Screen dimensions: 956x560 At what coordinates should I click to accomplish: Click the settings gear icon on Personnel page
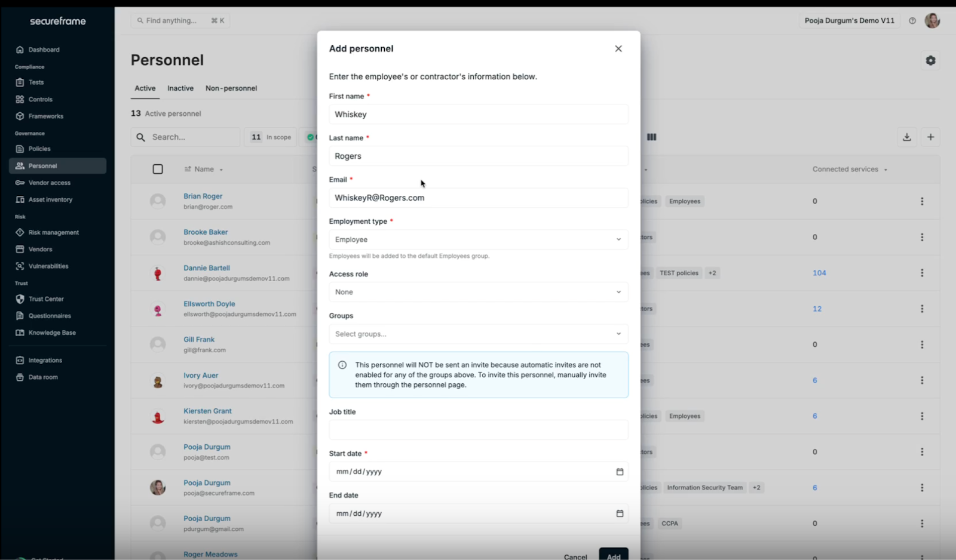930,60
